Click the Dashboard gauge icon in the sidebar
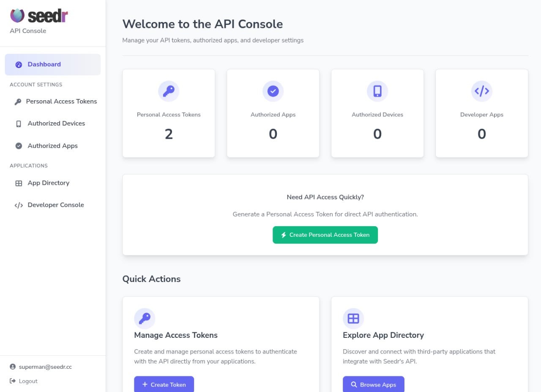This screenshot has height=392, width=541. 19,65
